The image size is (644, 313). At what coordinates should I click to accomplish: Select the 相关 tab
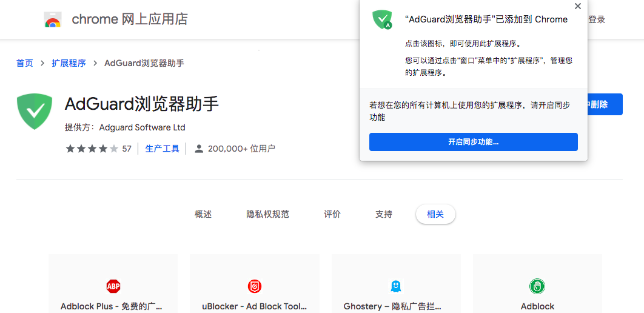[435, 214]
